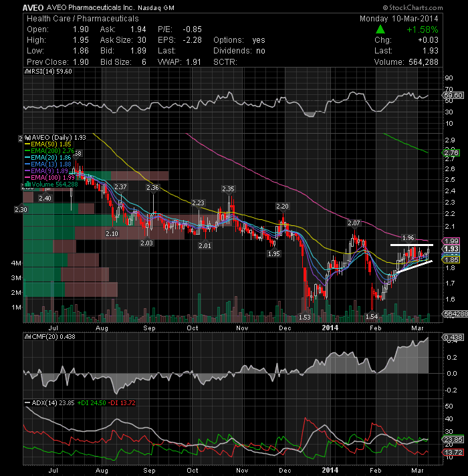This screenshot has width=468, height=476.
Task: Click the 'Nasdaq GM' exchange label
Action: (156, 8)
